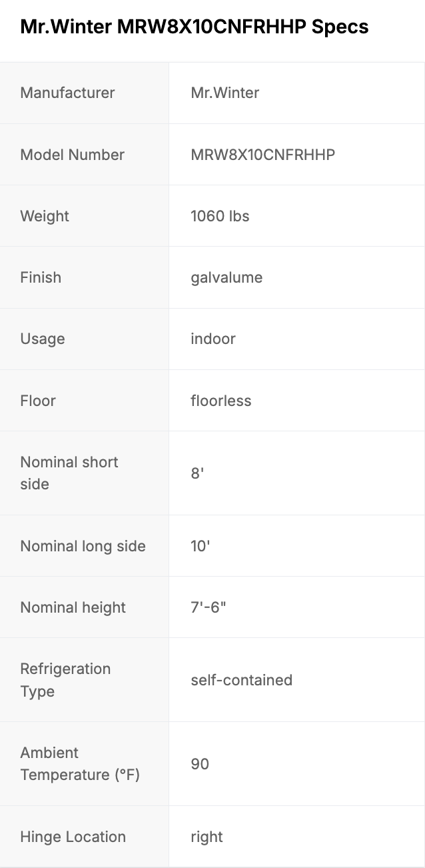Click the floorless value
The image size is (425, 868).
coord(221,401)
